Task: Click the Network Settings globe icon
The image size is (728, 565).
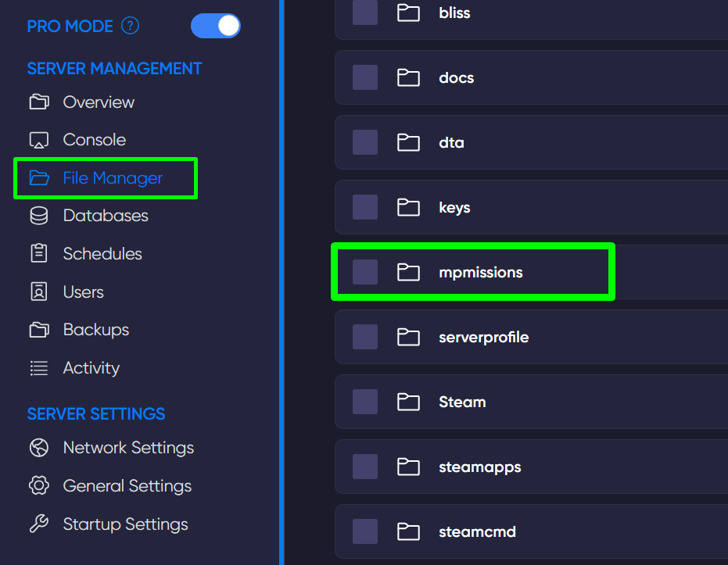Action: coord(39,448)
